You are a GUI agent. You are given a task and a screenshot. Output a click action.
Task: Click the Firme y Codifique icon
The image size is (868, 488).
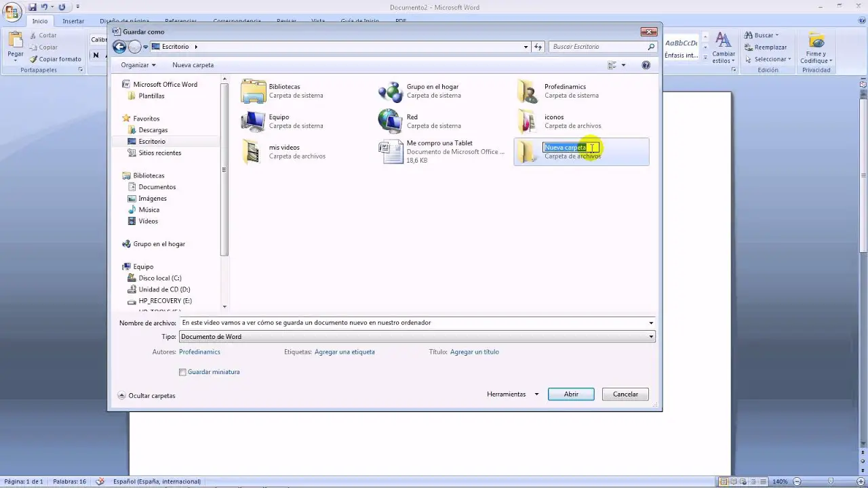(x=816, y=40)
